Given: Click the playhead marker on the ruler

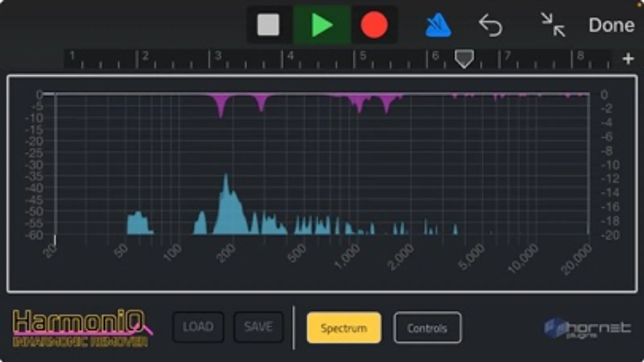Looking at the screenshot, I should 464,59.
